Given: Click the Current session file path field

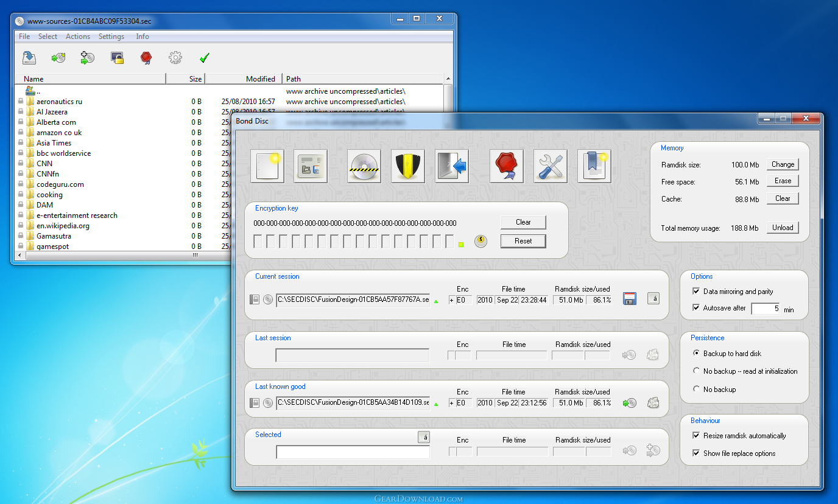Looking at the screenshot, I should (x=353, y=299).
